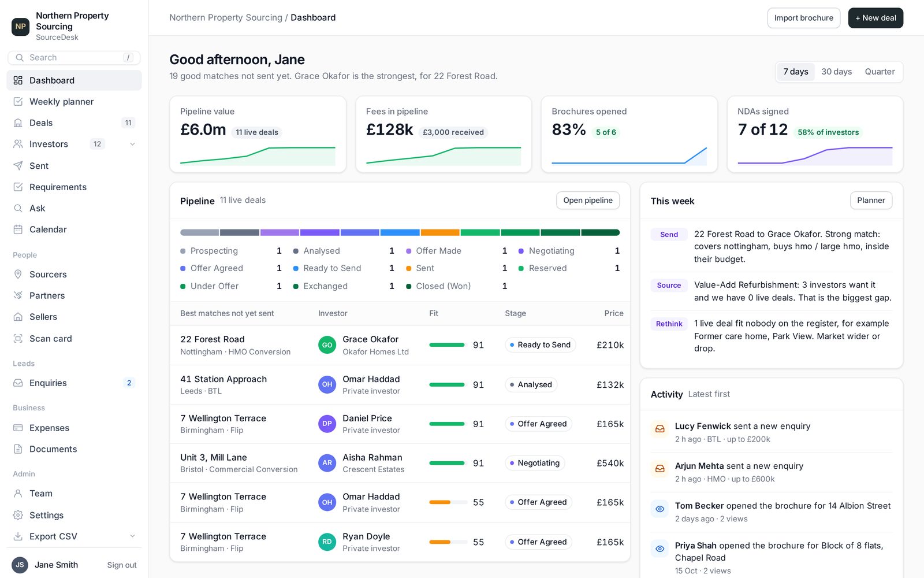The height and width of the screenshot is (578, 924).
Task: Expand the Investors submenu chevron
Action: 132,144
